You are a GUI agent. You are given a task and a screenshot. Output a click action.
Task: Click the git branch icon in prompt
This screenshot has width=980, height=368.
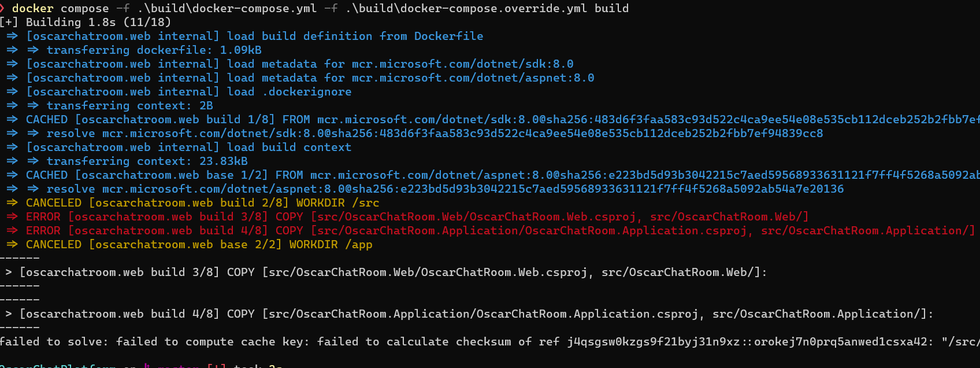pyautogui.click(x=147, y=366)
